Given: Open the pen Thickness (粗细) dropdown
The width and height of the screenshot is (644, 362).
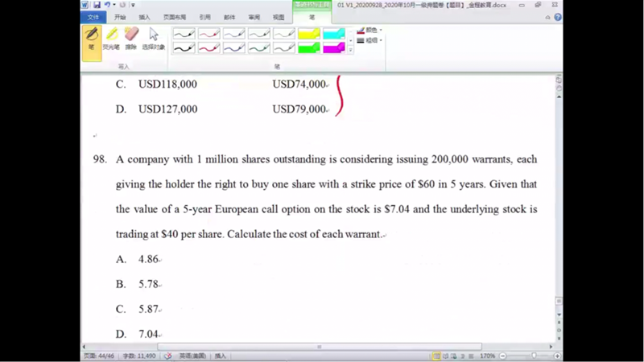Looking at the screenshot, I should pos(369,40).
